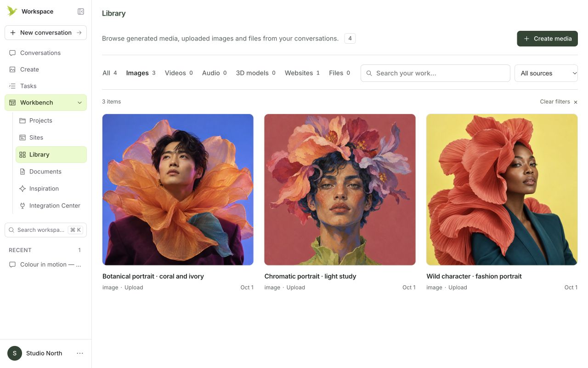Open the Audio tab
This screenshot has width=588, height=368.
click(x=215, y=73)
